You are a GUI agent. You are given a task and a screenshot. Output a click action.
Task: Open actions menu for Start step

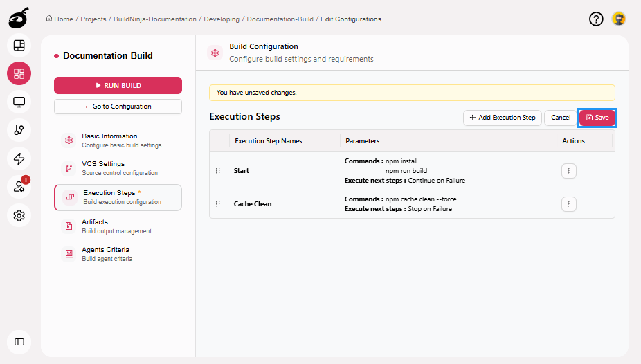point(568,171)
